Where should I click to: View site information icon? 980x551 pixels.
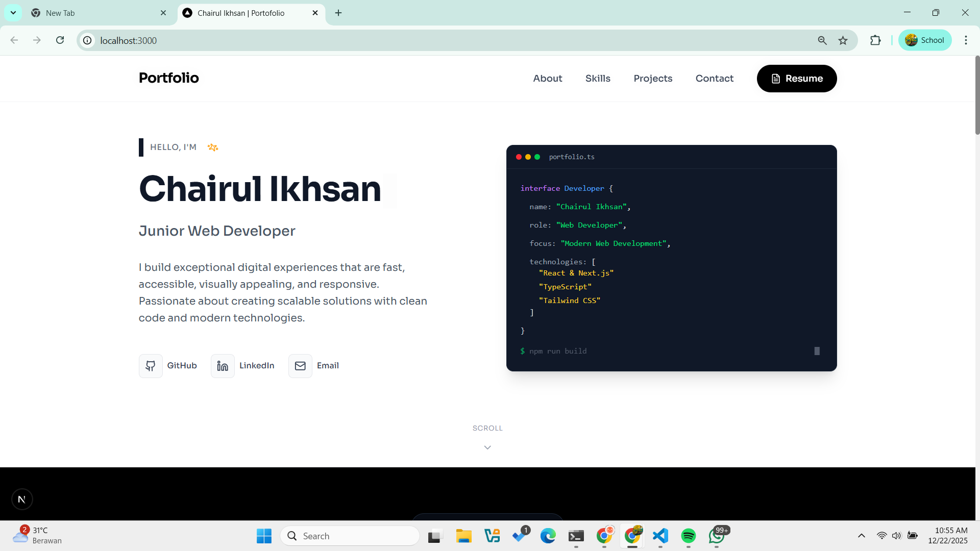coord(88,40)
